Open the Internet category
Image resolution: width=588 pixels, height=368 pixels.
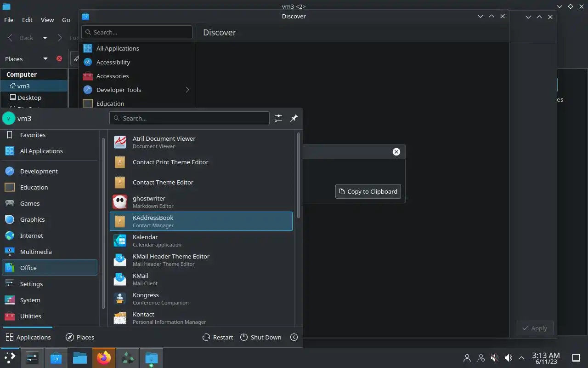click(x=50, y=236)
